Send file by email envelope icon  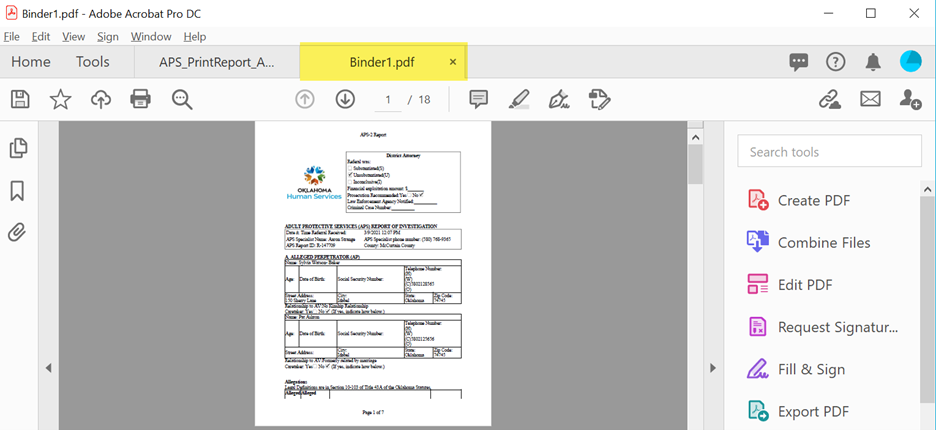pyautogui.click(x=870, y=99)
